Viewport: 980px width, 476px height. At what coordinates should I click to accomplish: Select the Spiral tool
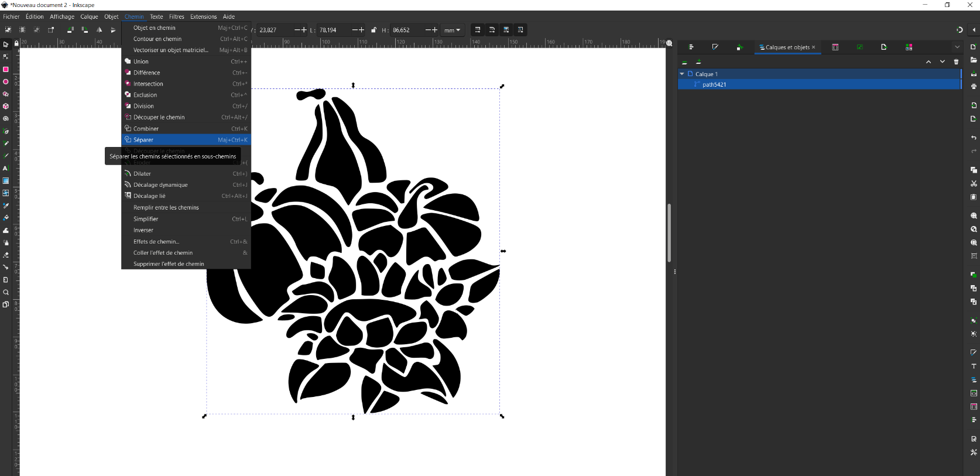point(6,119)
